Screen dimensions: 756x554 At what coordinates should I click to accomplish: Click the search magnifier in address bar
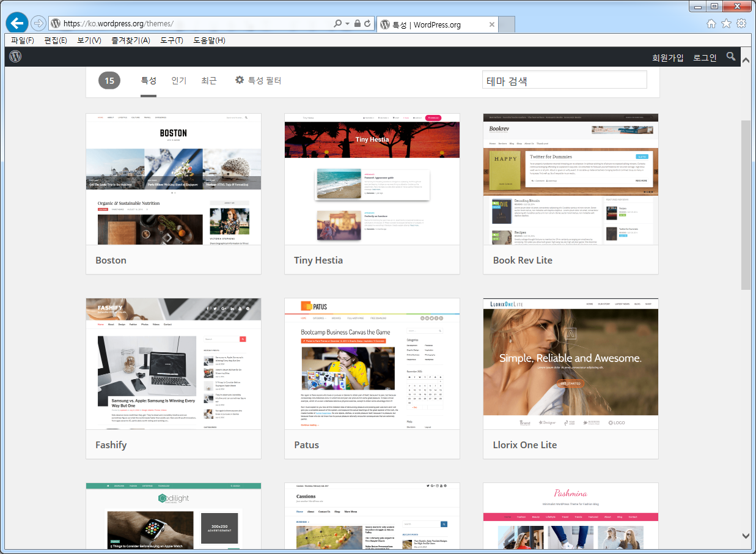pos(338,24)
